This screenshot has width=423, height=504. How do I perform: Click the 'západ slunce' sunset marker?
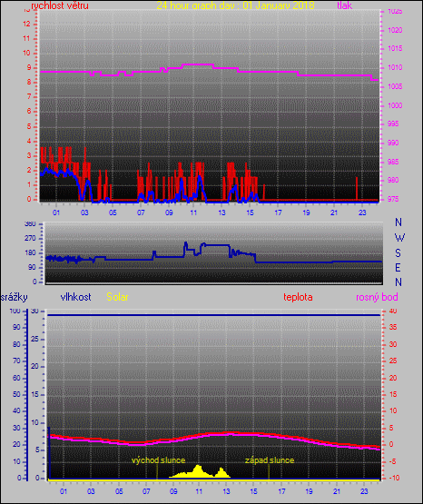pyautogui.click(x=270, y=460)
